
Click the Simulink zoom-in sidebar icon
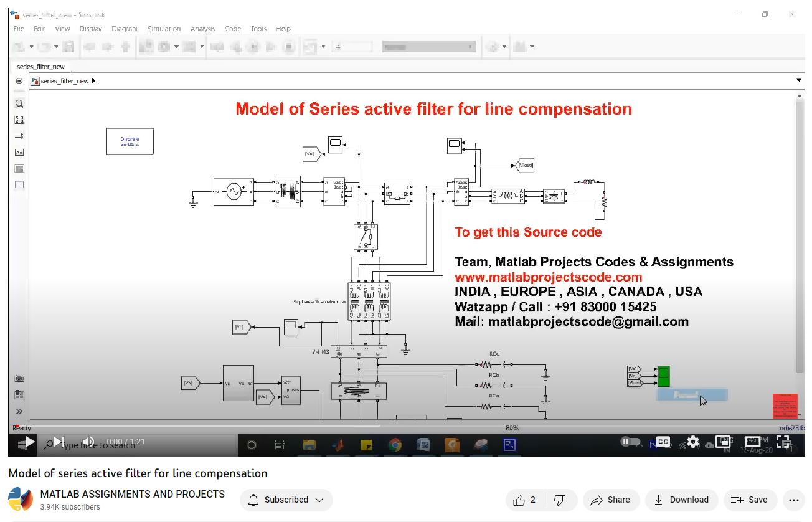pyautogui.click(x=19, y=104)
